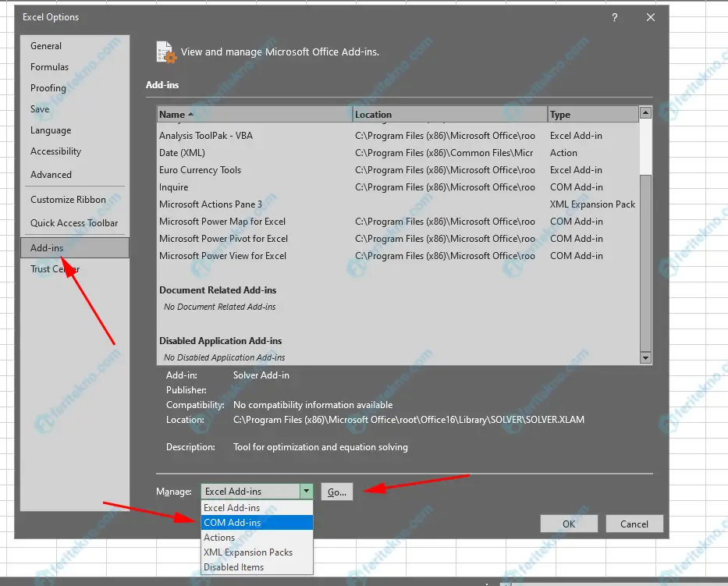This screenshot has height=586, width=728.
Task: Click the Help question mark icon
Action: coord(615,18)
